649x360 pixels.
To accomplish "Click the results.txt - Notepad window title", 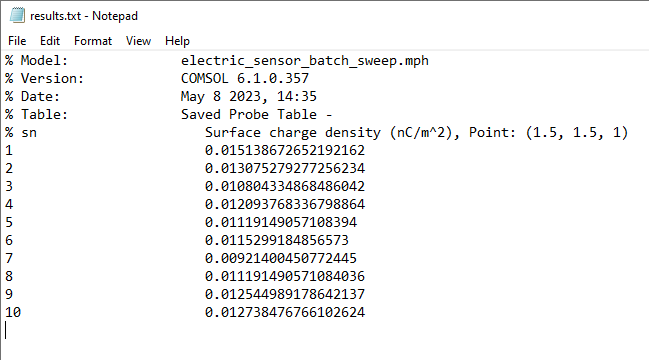I will click(84, 16).
